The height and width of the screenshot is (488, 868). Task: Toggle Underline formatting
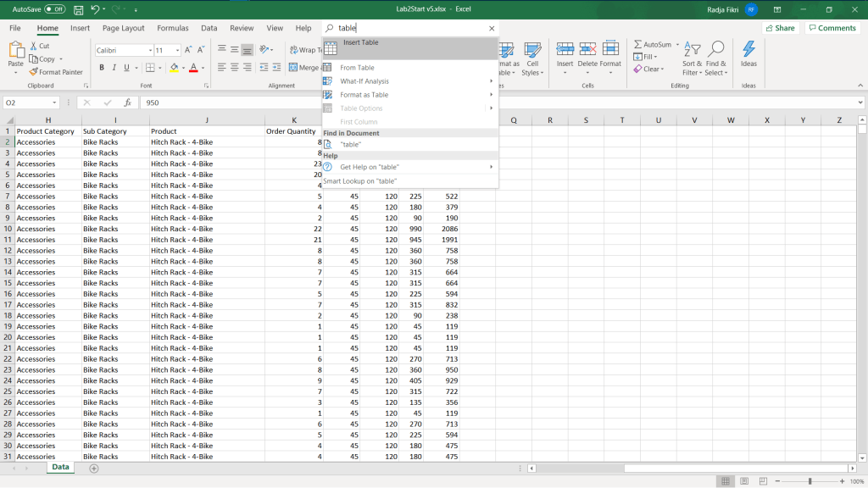(x=126, y=68)
